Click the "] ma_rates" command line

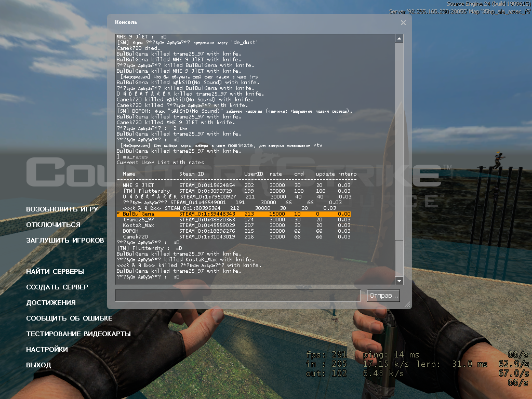[132, 157]
